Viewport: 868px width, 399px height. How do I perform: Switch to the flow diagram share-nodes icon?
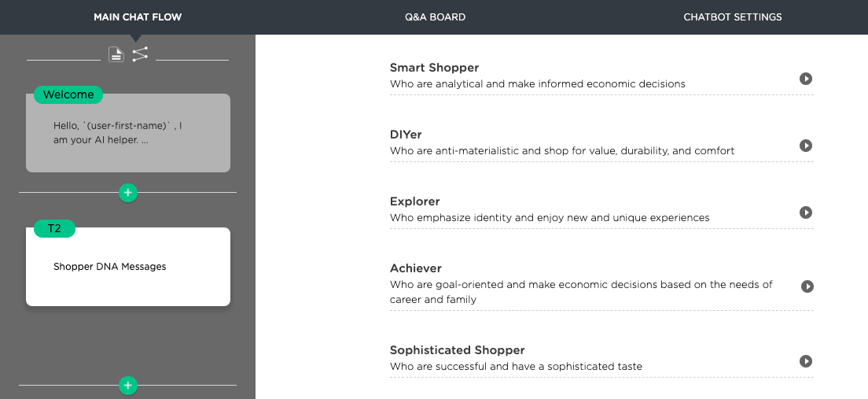(x=140, y=54)
